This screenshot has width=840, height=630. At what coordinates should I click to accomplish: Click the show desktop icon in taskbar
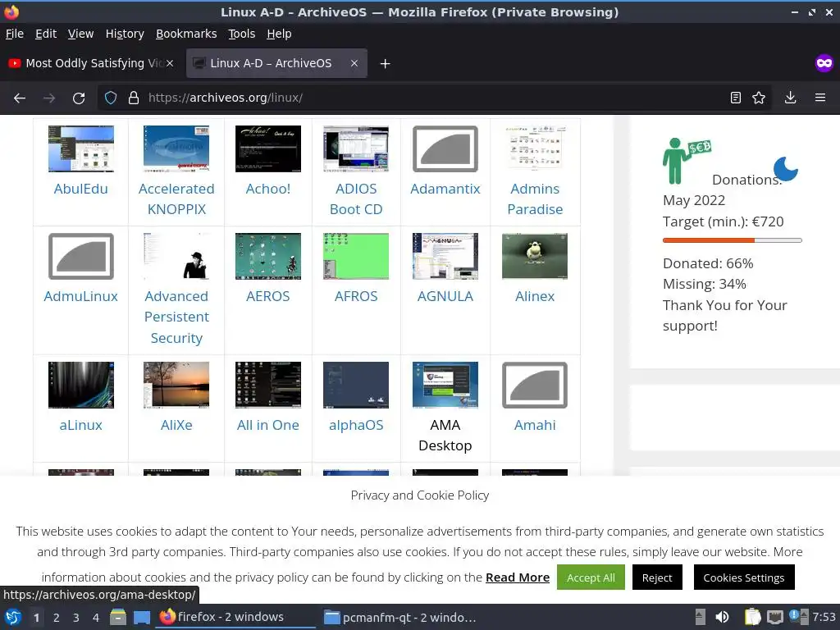pos(142,617)
